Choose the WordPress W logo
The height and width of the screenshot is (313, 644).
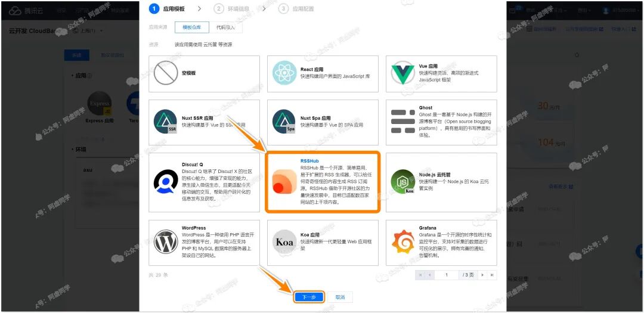click(166, 242)
